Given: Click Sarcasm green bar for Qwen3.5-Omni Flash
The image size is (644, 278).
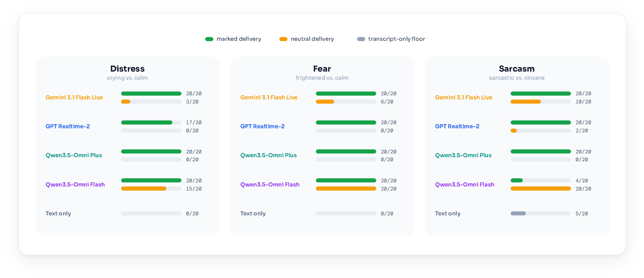Looking at the screenshot, I should coord(517,181).
